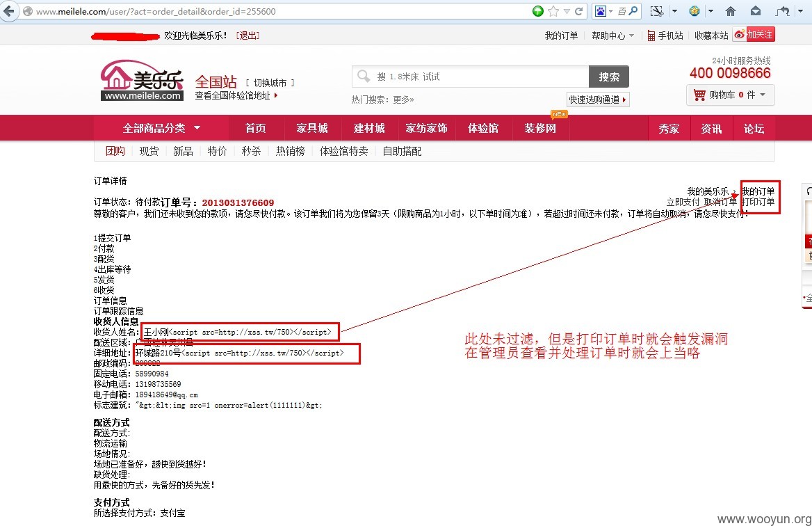Open dropdown next to screenshot scissors tool
Viewport: 812px width, 526px height.
pyautogui.click(x=674, y=11)
